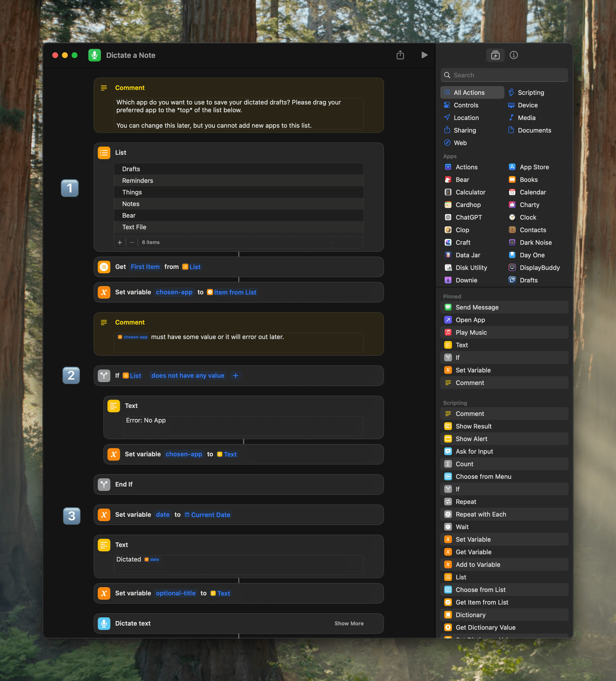Open the action library panel icon

pyautogui.click(x=495, y=55)
